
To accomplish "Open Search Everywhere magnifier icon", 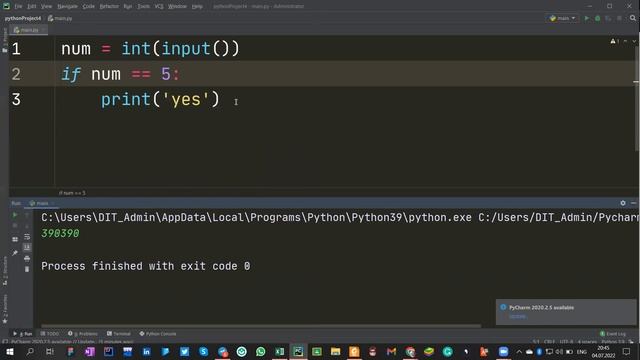I will click(633, 18).
